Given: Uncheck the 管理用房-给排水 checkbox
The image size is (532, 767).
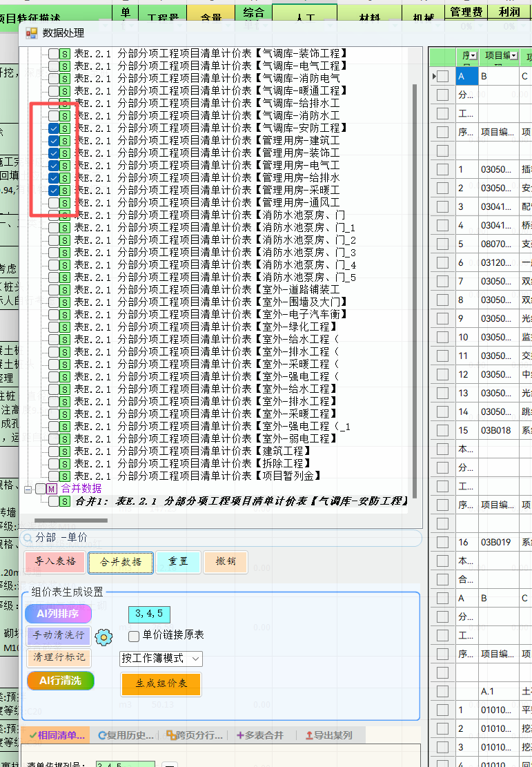Looking at the screenshot, I should tap(53, 178).
